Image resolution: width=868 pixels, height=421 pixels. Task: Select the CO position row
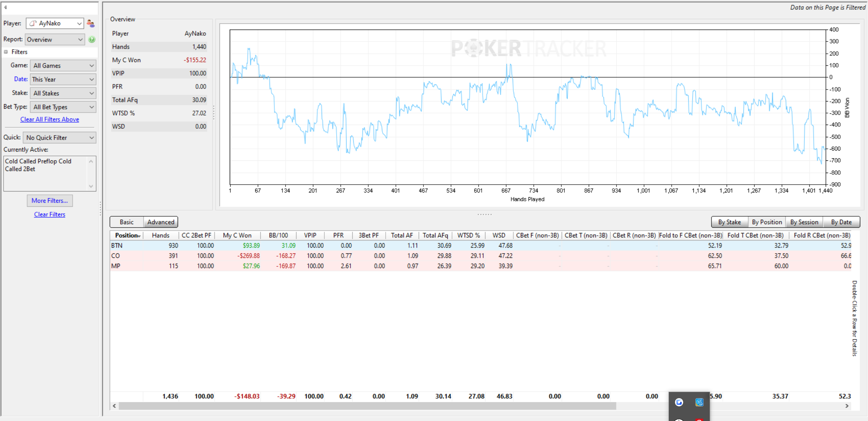click(480, 256)
